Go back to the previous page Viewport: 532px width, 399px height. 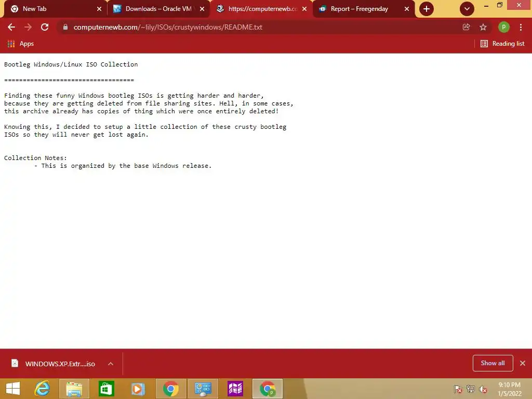tap(11, 27)
